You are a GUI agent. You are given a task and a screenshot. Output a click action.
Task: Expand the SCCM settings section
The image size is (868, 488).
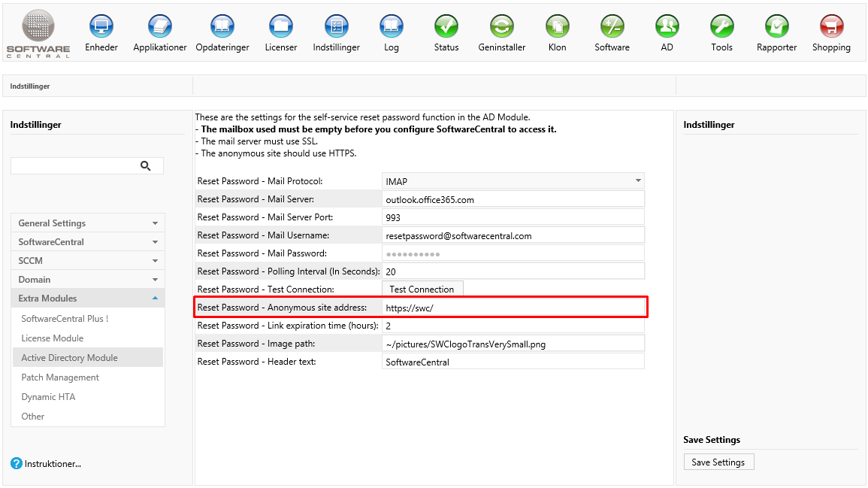pyautogui.click(x=88, y=261)
